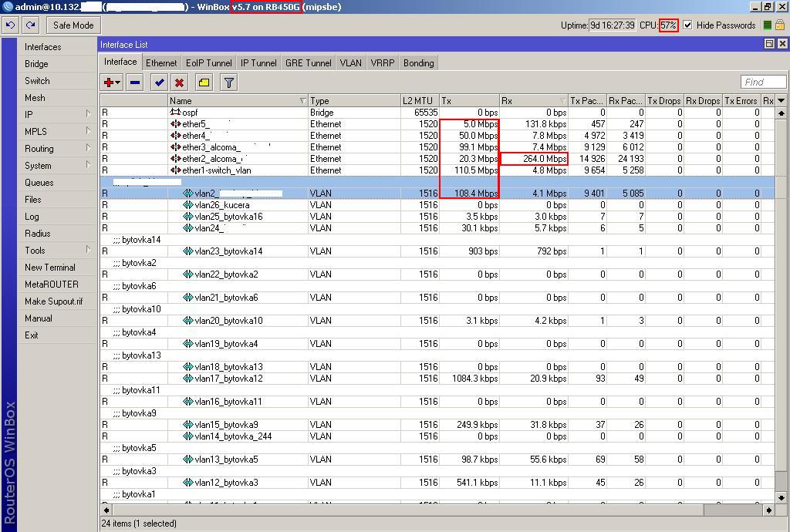790x532 pixels.
Task: Open the GRE Tunnel tab
Action: [309, 63]
